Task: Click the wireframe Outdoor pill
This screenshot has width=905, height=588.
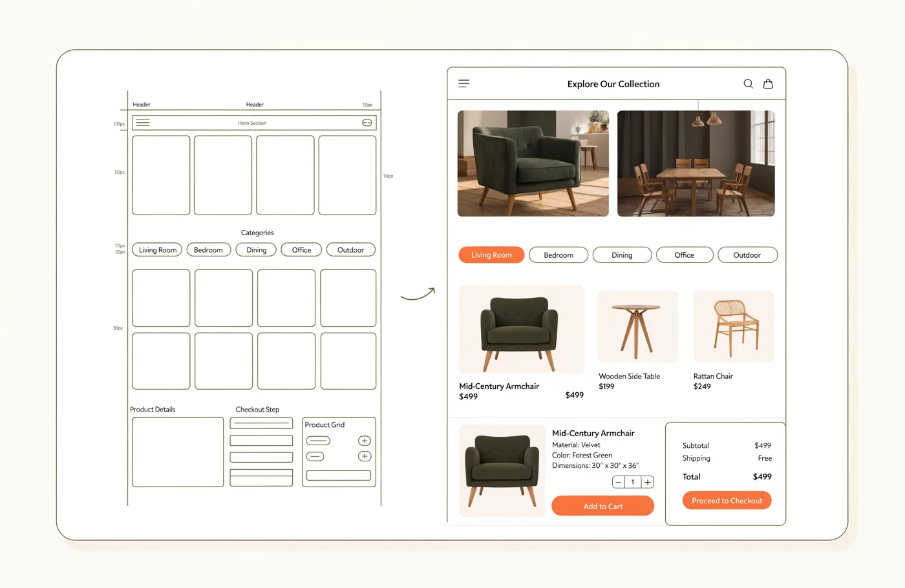Action: coord(351,250)
